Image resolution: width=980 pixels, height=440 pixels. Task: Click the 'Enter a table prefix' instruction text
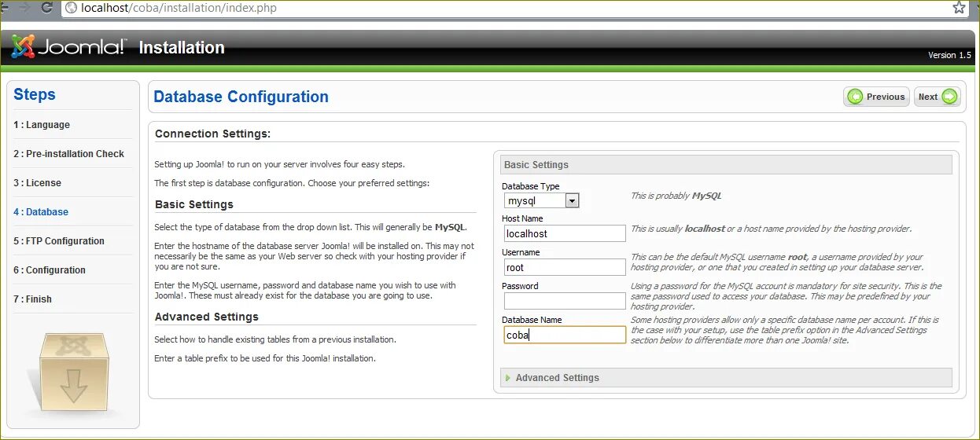pos(265,358)
